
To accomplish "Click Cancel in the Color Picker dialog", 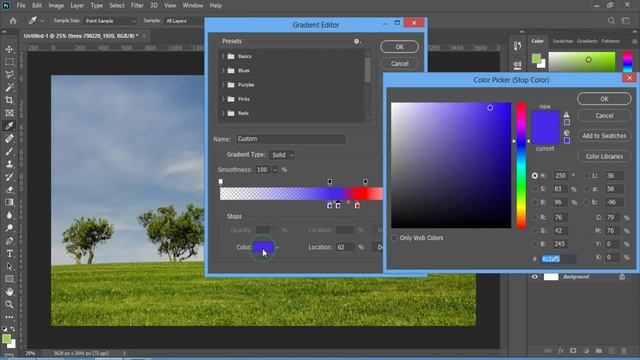I will click(x=604, y=116).
